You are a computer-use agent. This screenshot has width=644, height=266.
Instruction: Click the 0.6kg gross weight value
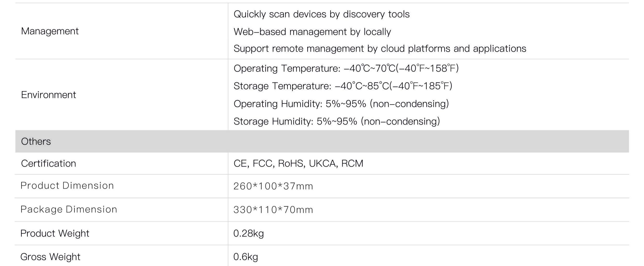point(245,257)
